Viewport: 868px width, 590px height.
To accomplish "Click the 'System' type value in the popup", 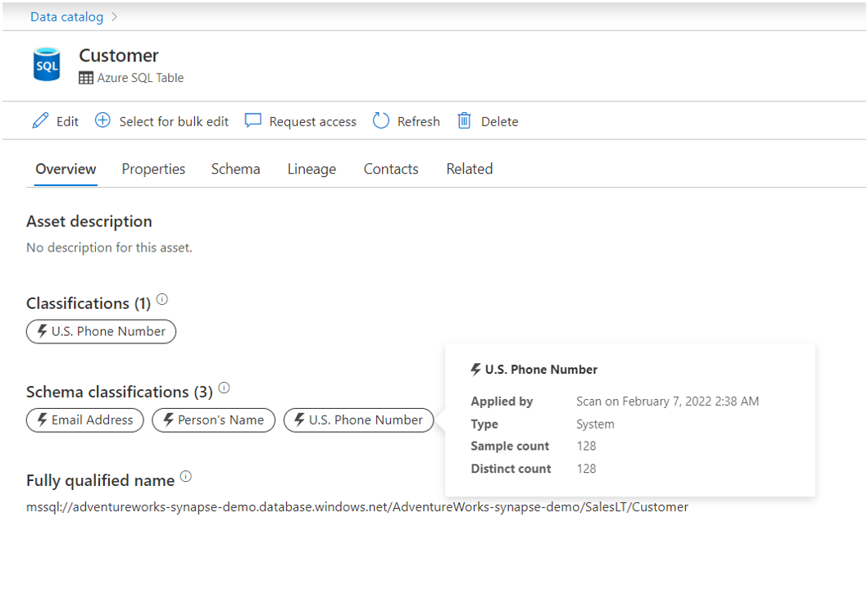I will 595,424.
